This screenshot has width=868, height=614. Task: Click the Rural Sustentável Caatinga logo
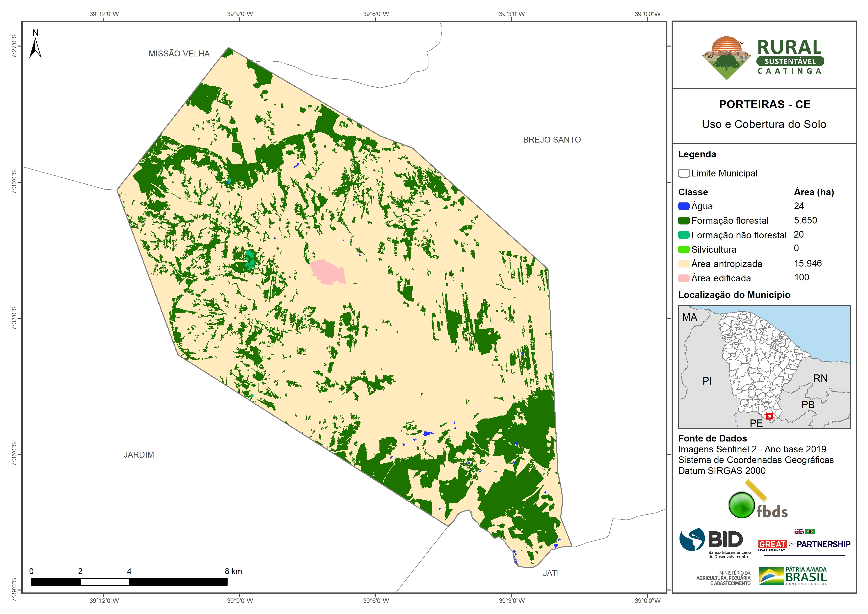pos(763,57)
